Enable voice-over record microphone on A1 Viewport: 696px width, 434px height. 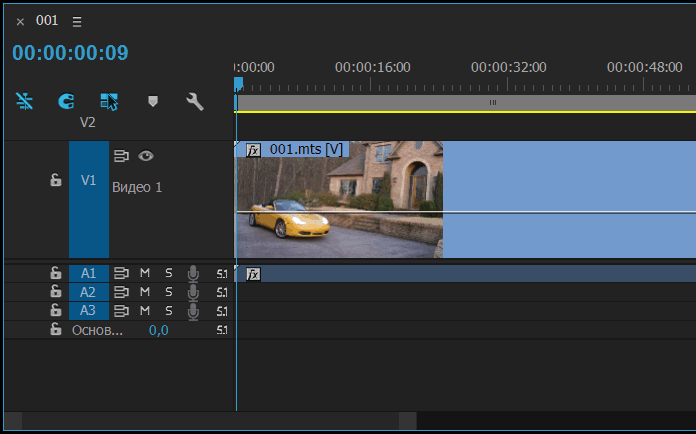pos(193,273)
